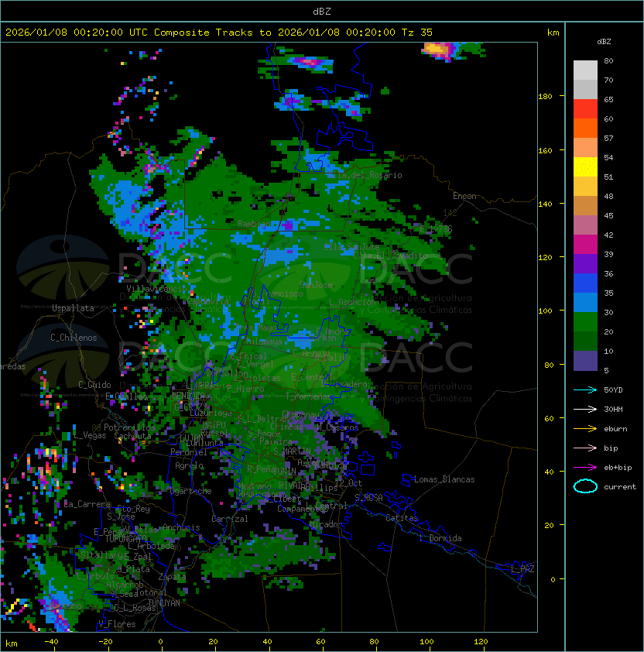This screenshot has height=652, width=644.
Task: Click the 'Uspallata' map label
Action: (x=73, y=308)
